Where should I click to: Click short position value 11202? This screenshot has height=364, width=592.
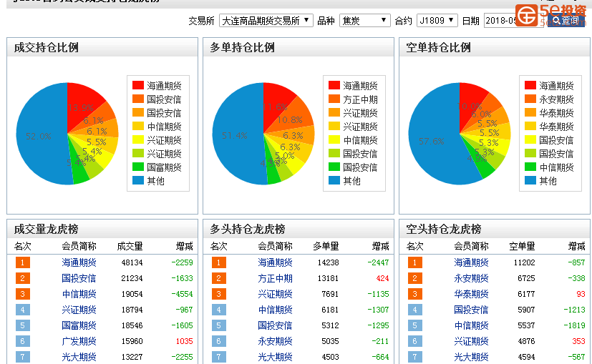525,262
